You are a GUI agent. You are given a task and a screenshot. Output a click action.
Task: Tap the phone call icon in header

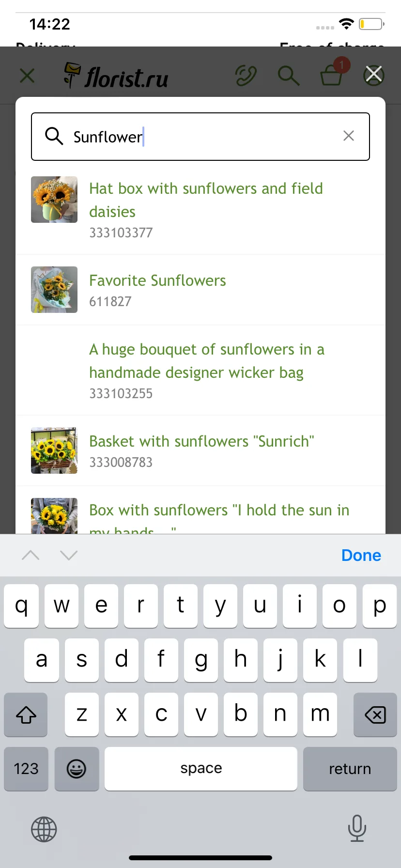pos(246,75)
